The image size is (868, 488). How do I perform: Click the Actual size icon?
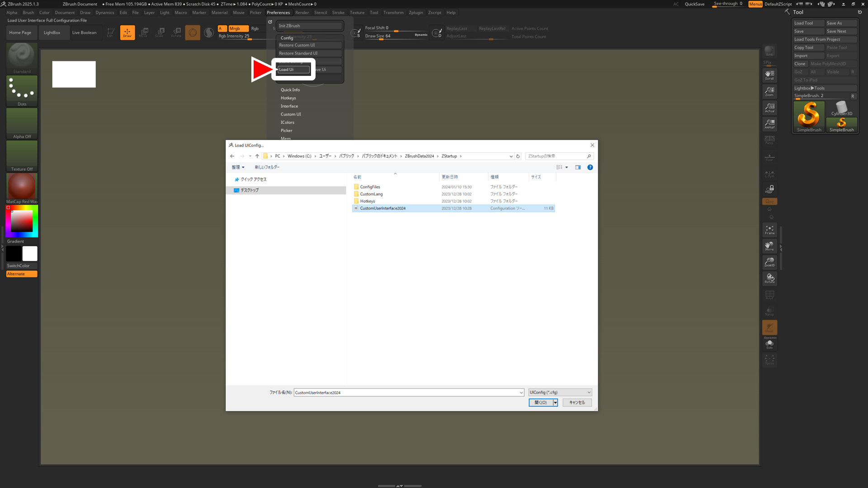tap(769, 107)
